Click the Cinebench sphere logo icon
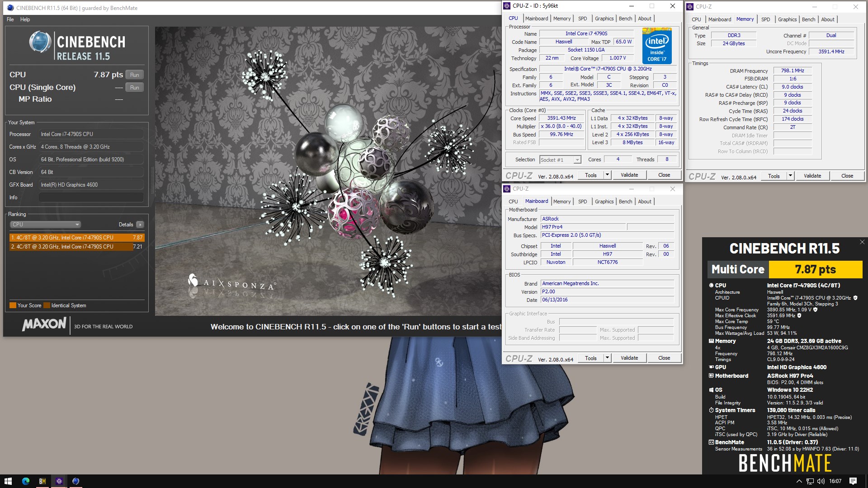The height and width of the screenshot is (488, 868). (40, 42)
